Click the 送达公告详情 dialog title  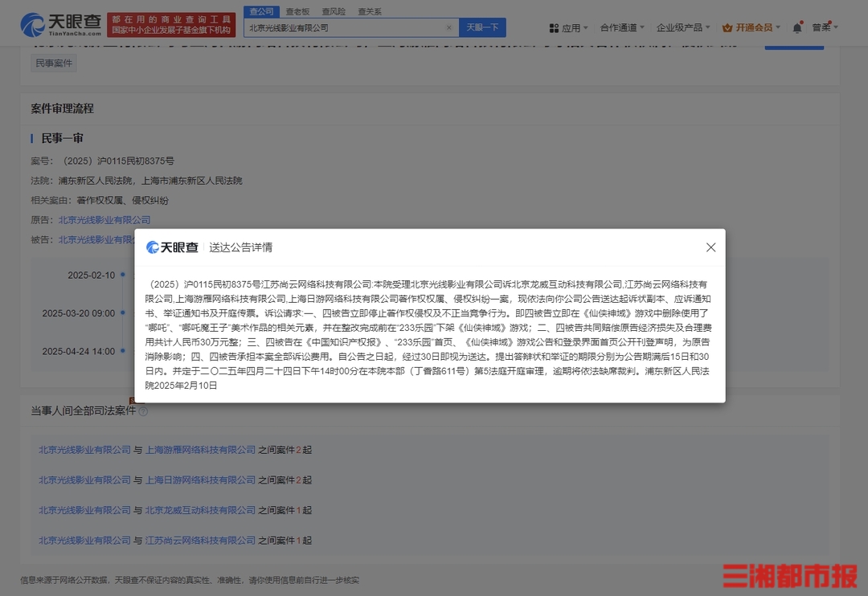(x=241, y=247)
